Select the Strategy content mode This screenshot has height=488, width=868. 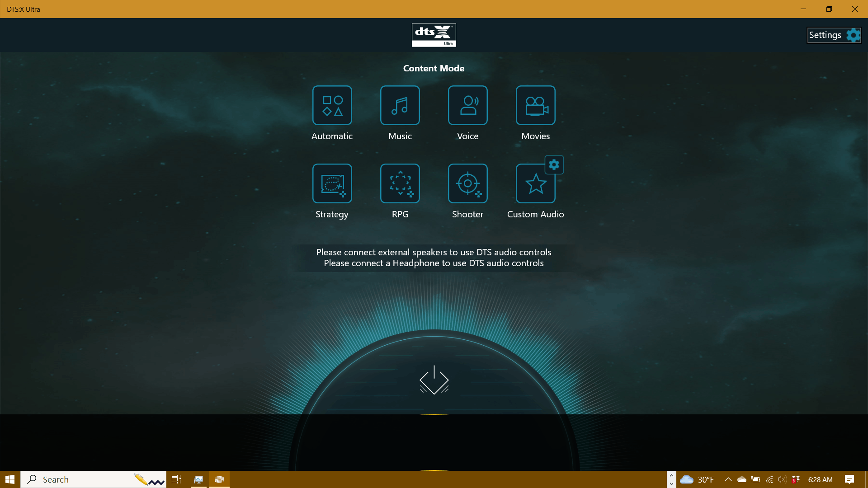332,183
